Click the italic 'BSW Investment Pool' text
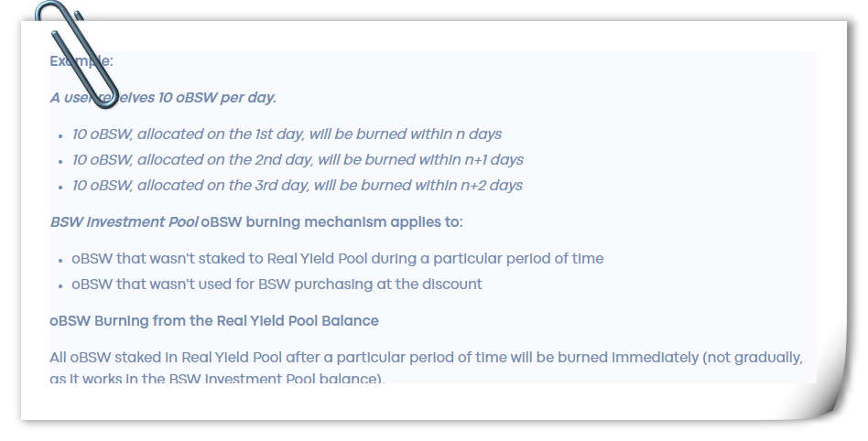This screenshot has width=868, height=441. 124,222
